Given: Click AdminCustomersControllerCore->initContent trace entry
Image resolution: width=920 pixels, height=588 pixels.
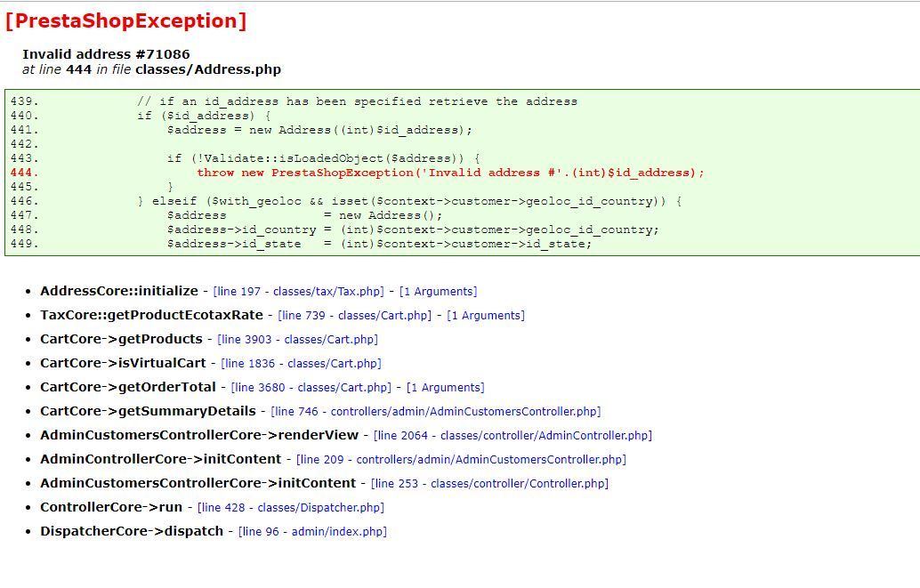Looking at the screenshot, I should 198,484.
